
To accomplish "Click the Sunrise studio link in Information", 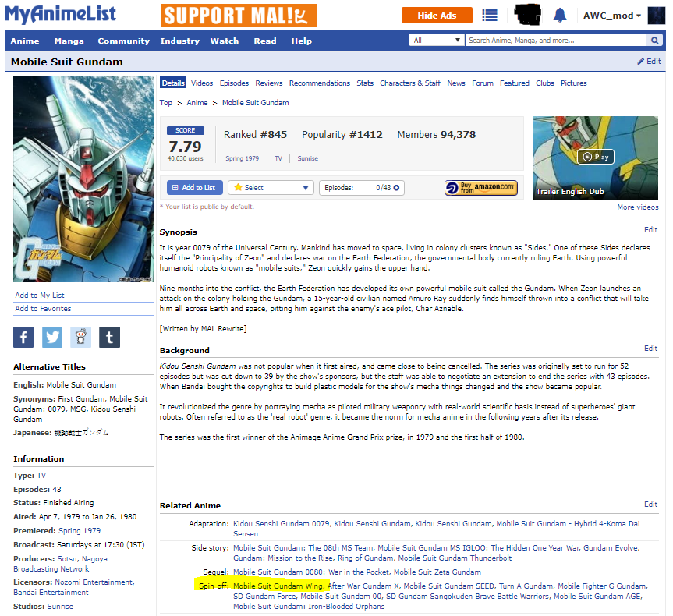I will [60, 607].
